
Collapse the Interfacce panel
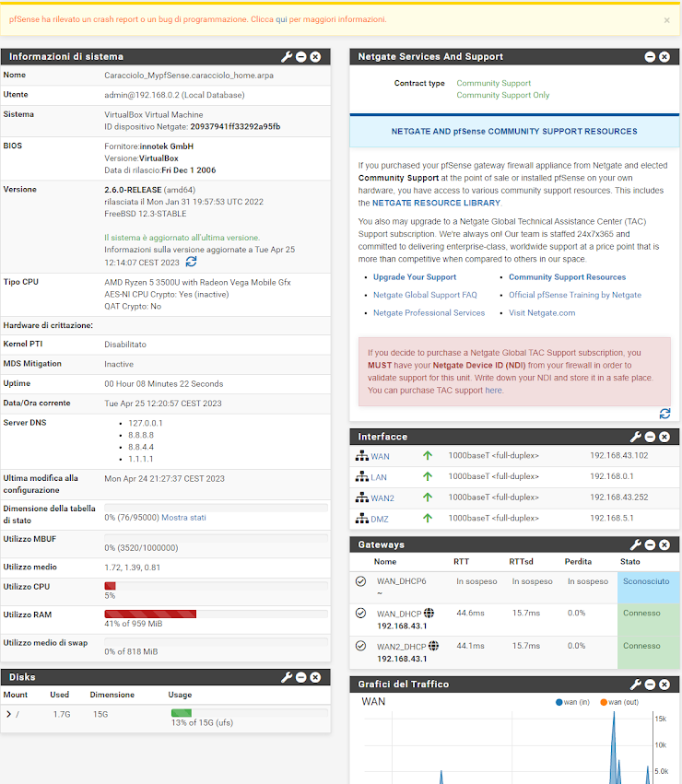point(650,437)
